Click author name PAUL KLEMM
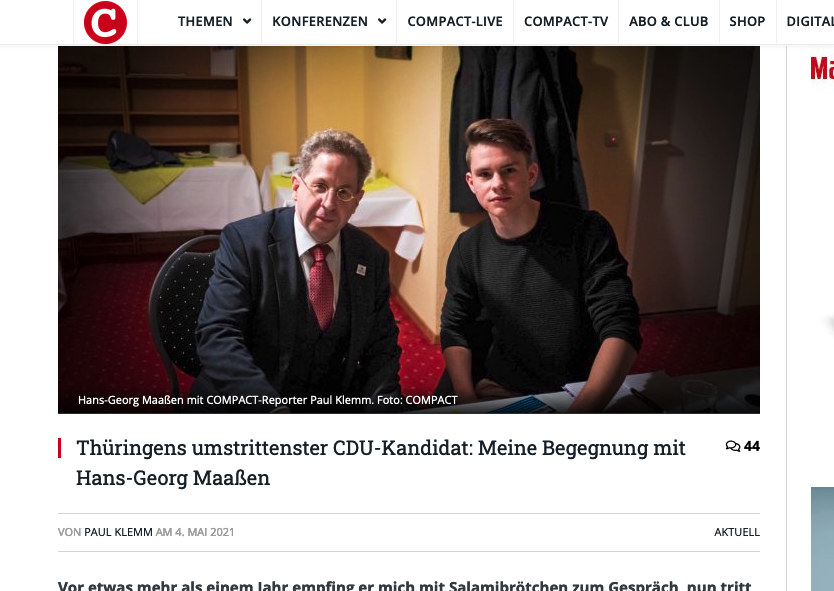The width and height of the screenshot is (834, 591). pyautogui.click(x=118, y=532)
